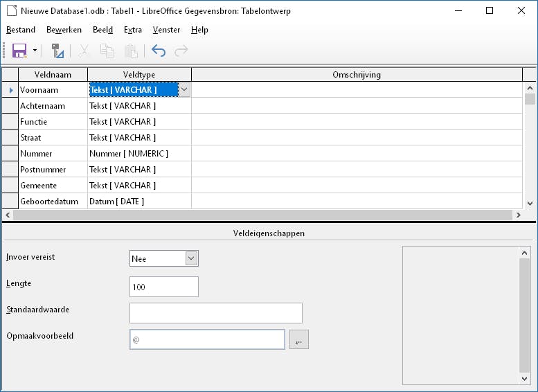Expand the Invoer vereist dropdown
This screenshot has width=538, height=392.
pos(192,258)
